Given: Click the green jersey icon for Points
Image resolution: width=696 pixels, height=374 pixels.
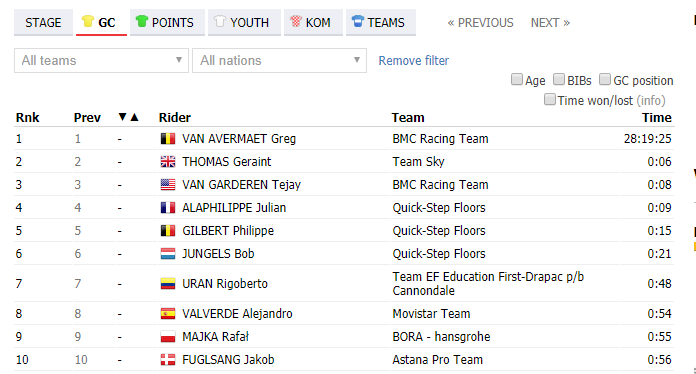Looking at the screenshot, I should (141, 21).
